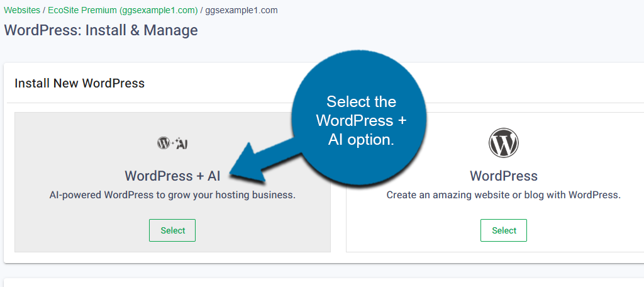Click the "Create an amazing website" description
Viewport: 644px width, 287px height.
coord(503,195)
